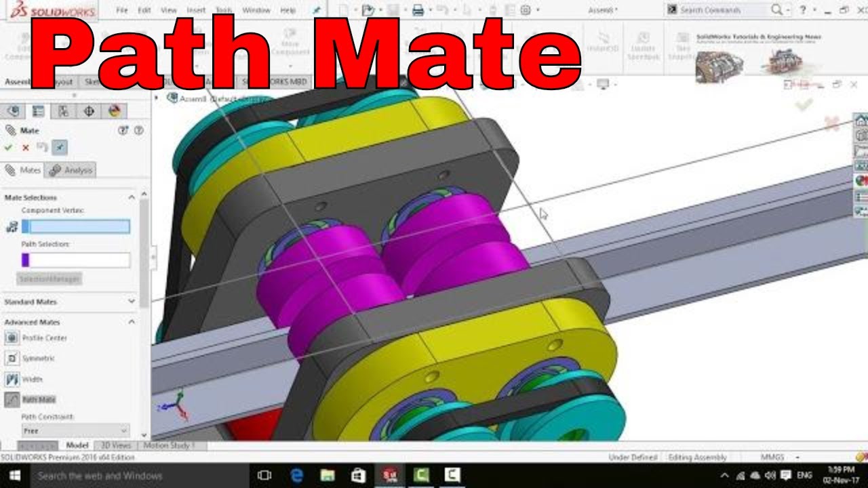Image resolution: width=868 pixels, height=488 pixels.
Task: Click the search magnifier icon
Action: click(x=777, y=10)
